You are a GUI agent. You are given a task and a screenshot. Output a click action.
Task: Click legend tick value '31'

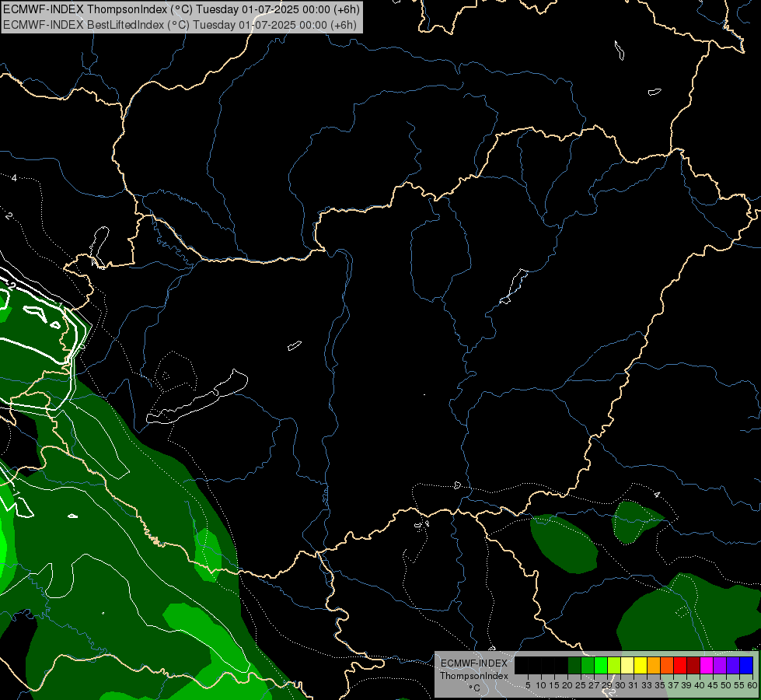(634, 685)
